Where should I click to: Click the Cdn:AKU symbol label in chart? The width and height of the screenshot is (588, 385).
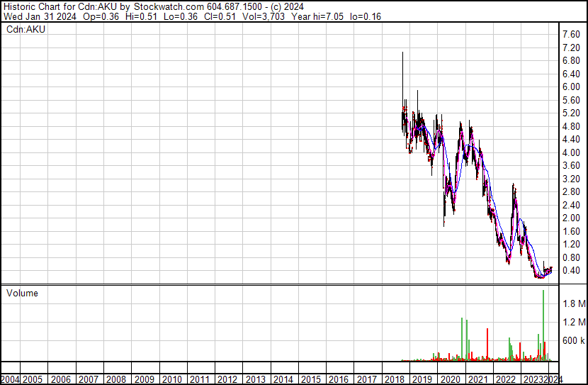pyautogui.click(x=26, y=29)
